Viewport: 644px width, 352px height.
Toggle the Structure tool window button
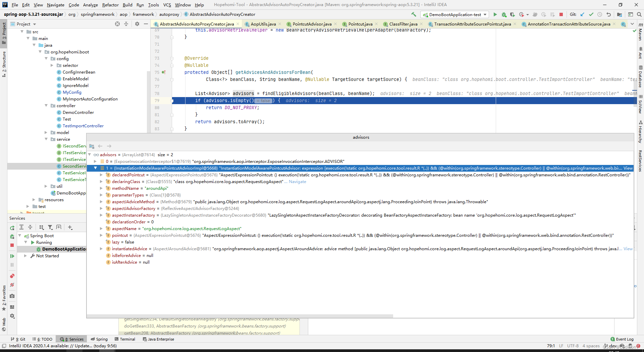click(4, 64)
